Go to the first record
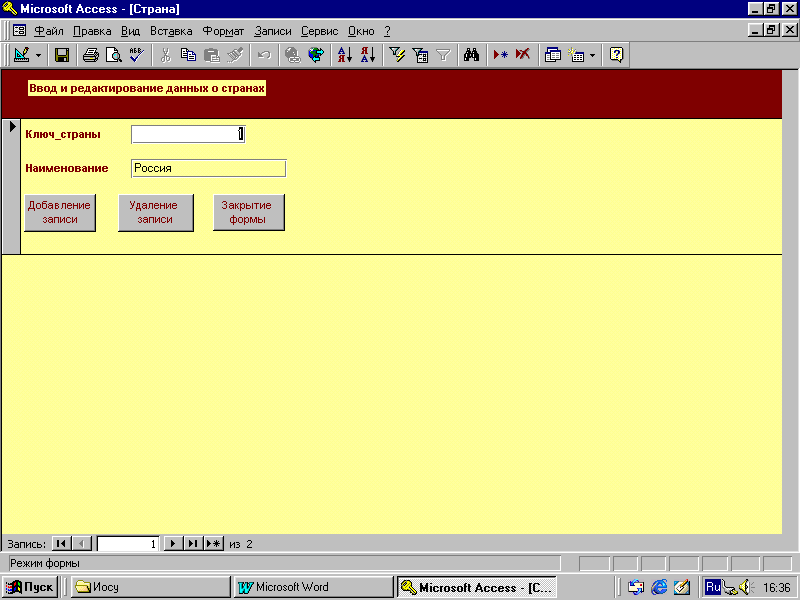 (61, 543)
